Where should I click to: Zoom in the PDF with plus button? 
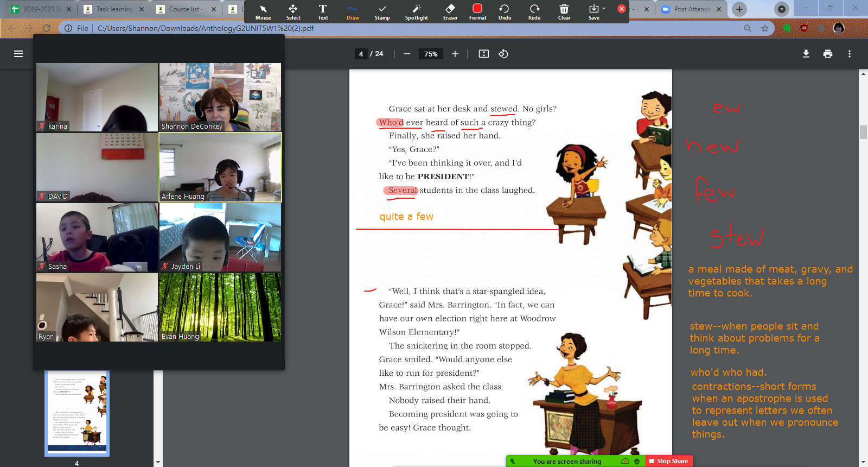455,54
